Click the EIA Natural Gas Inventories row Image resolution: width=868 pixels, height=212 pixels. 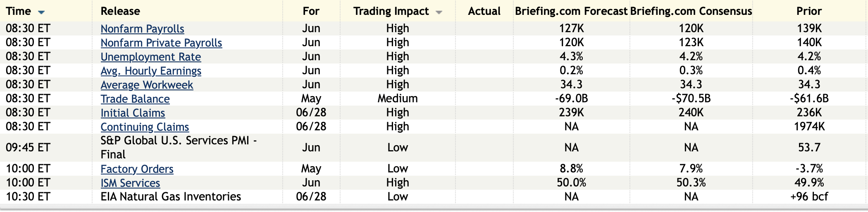click(x=171, y=197)
